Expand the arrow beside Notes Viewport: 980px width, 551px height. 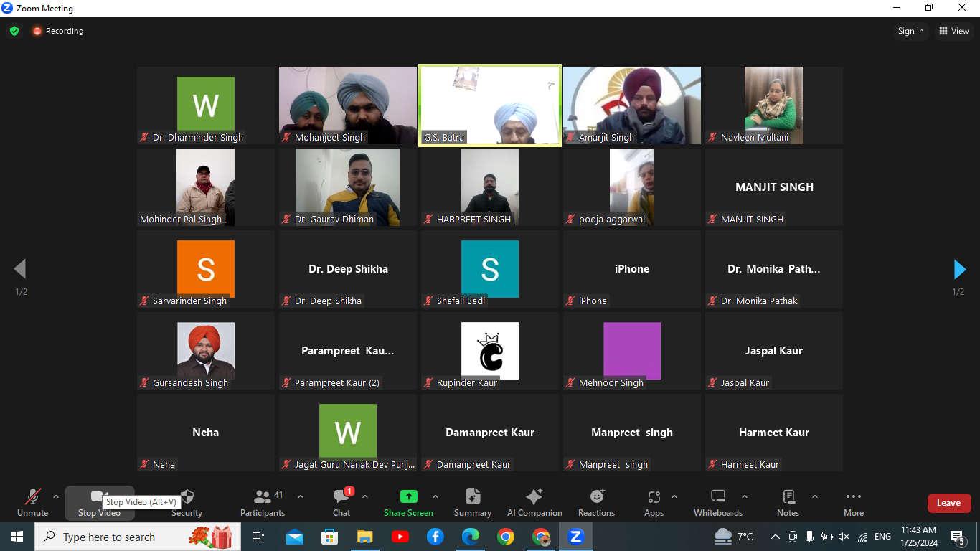click(814, 496)
